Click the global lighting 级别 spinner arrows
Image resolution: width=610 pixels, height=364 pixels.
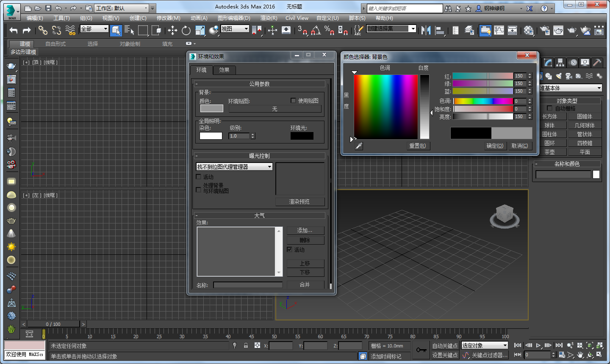(x=253, y=136)
